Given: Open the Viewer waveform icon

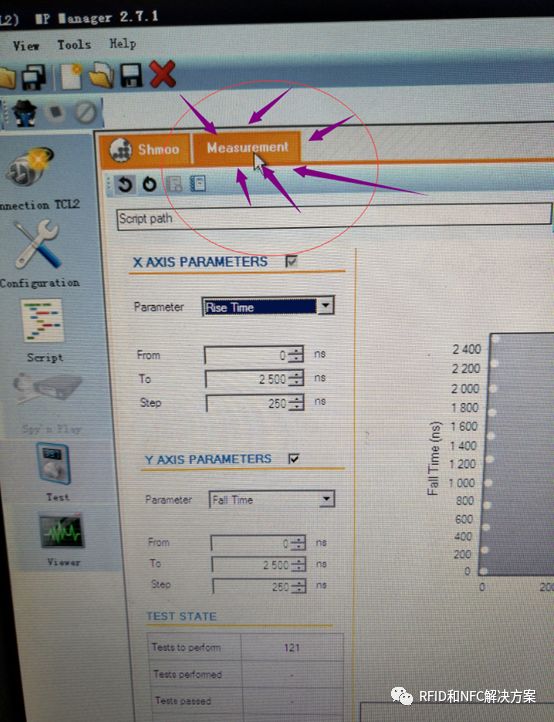Looking at the screenshot, I should coord(62,531).
